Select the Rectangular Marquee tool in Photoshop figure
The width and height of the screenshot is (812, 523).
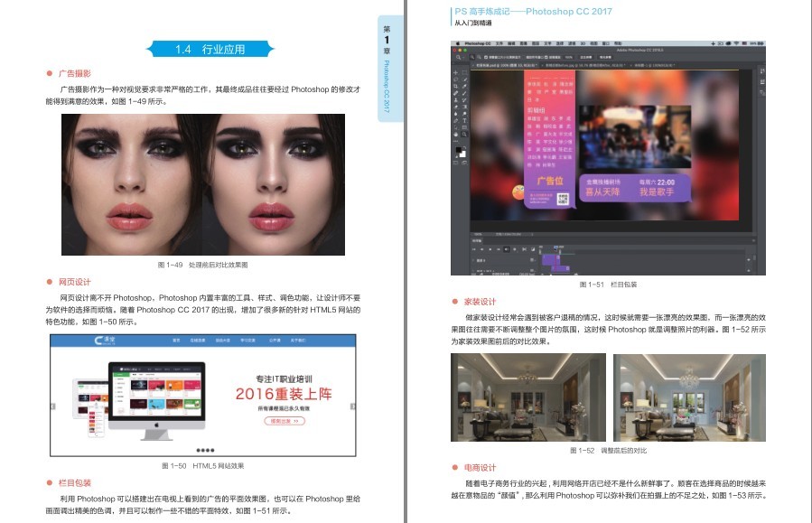(x=464, y=73)
